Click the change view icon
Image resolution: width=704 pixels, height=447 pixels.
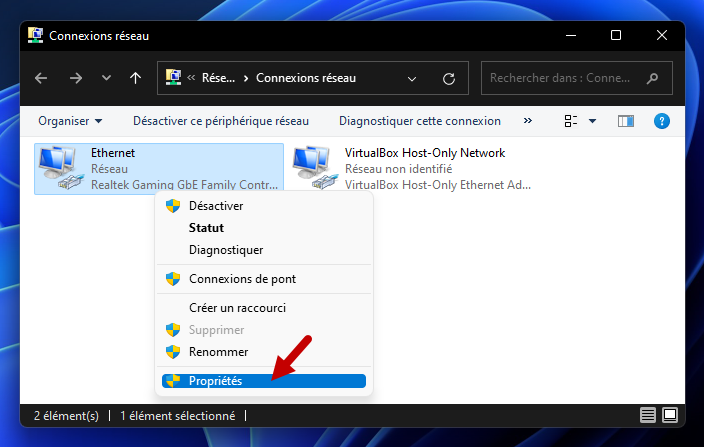click(x=571, y=121)
